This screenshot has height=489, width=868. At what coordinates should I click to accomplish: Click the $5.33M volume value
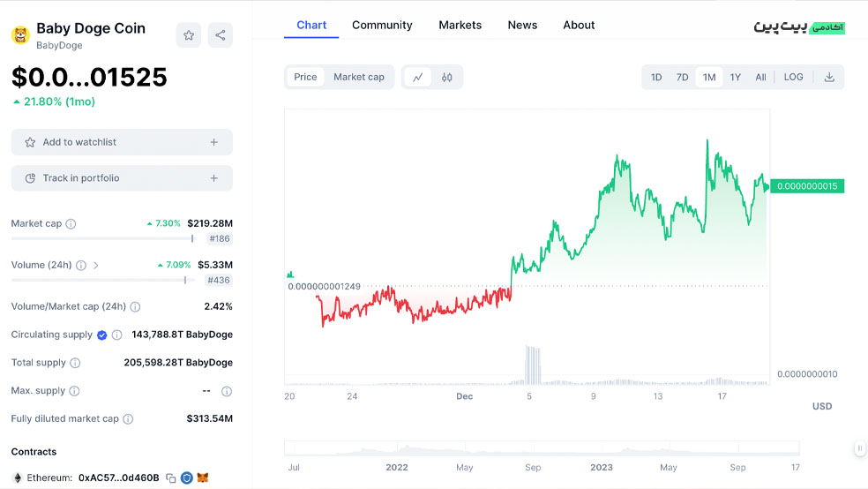[x=215, y=266]
